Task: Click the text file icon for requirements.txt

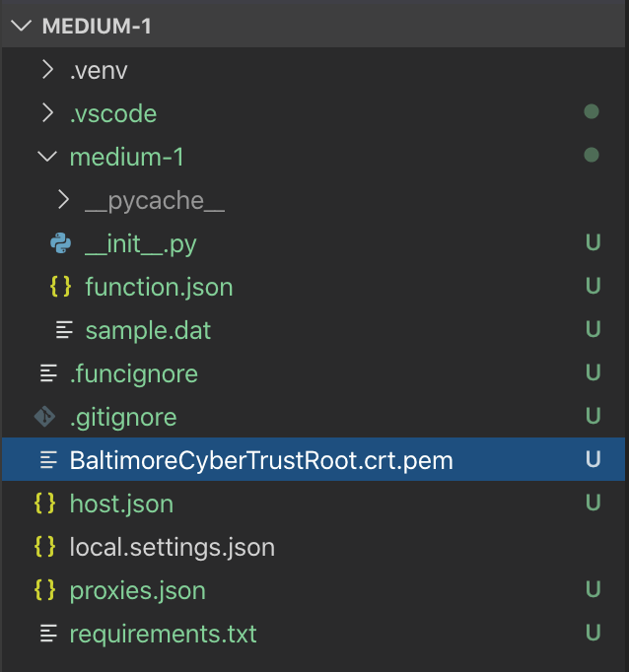Action: tap(47, 634)
